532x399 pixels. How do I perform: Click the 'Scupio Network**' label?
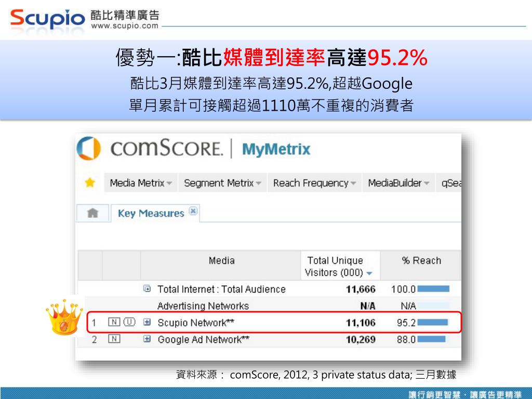tap(196, 322)
